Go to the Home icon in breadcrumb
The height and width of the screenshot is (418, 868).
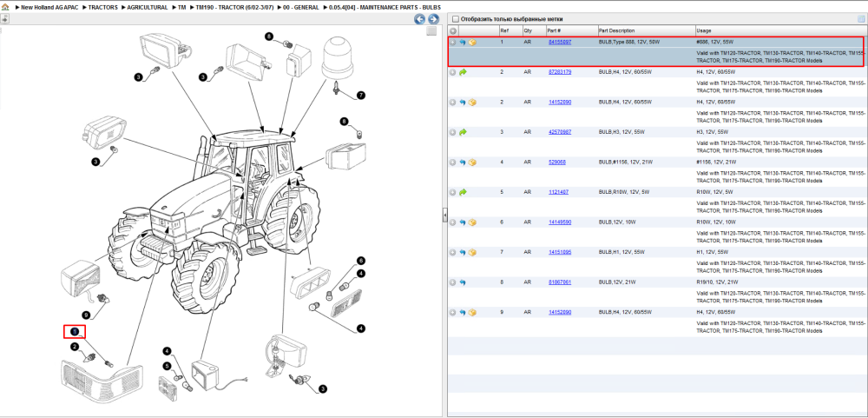(x=5, y=8)
